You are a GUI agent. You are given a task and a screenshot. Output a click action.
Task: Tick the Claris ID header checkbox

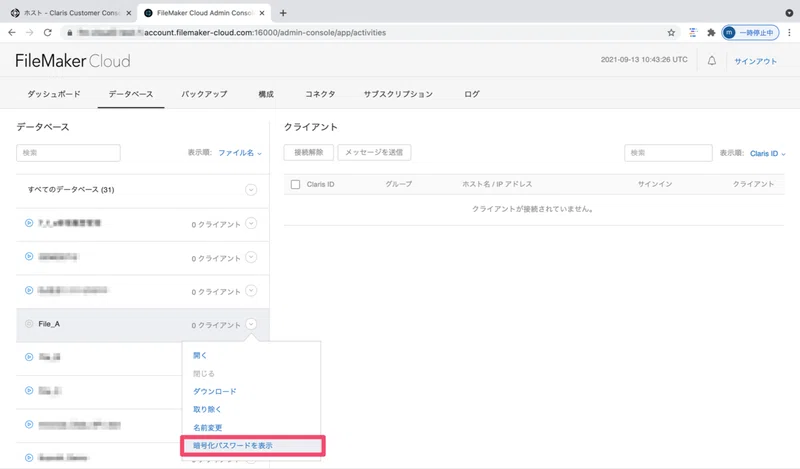click(x=295, y=184)
